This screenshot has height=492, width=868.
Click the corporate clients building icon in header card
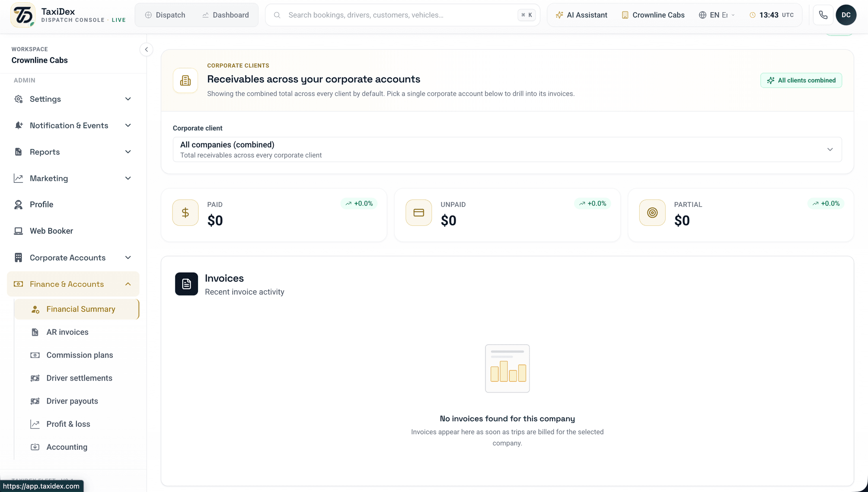point(185,81)
